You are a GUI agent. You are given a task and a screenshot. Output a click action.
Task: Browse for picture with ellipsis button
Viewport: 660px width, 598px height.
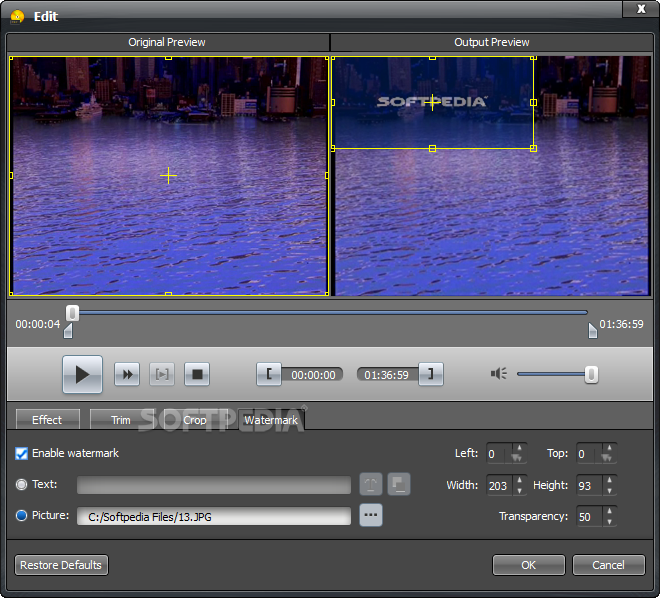[x=371, y=515]
